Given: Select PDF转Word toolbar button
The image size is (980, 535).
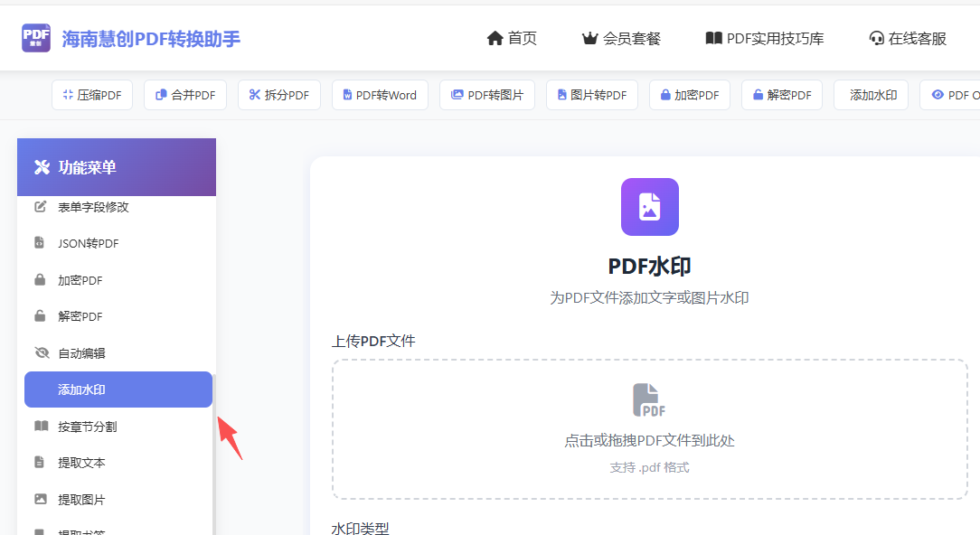Looking at the screenshot, I should 380,95.
